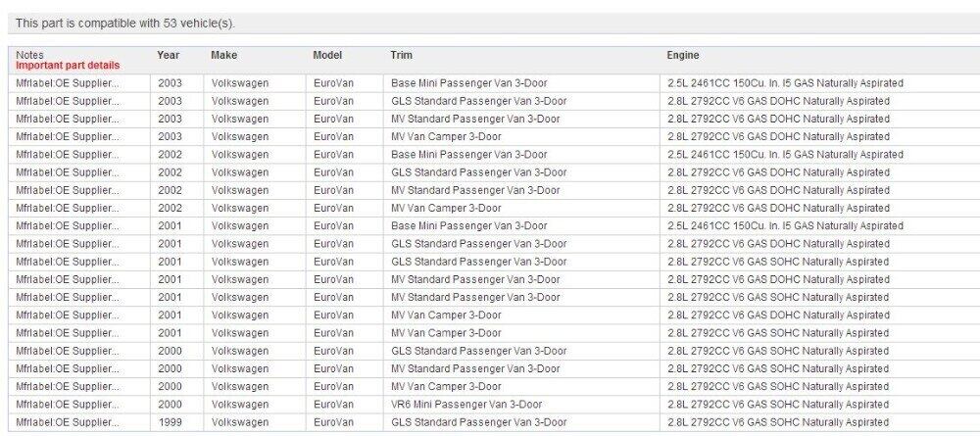
Task: Click the Model column header
Action: coord(327,55)
